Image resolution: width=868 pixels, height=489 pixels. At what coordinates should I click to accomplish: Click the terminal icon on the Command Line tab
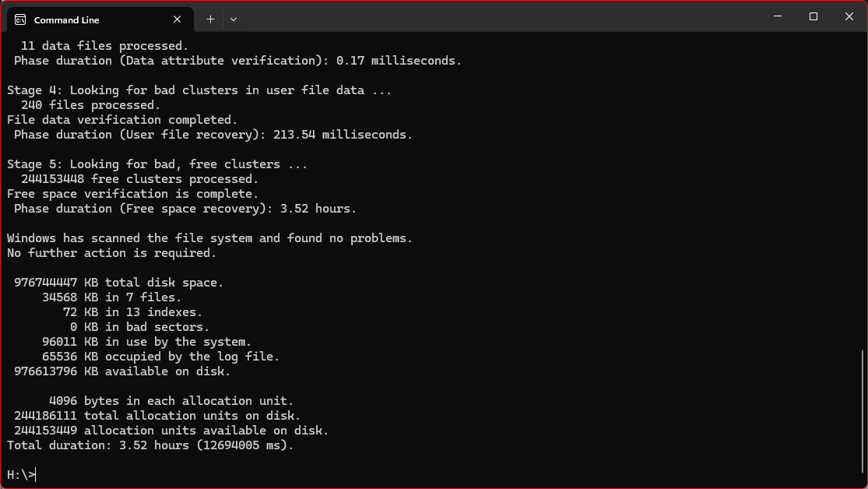[20, 19]
